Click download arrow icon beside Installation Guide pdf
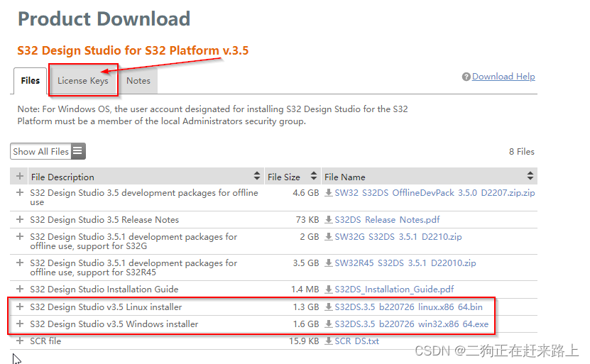 [x=329, y=289]
